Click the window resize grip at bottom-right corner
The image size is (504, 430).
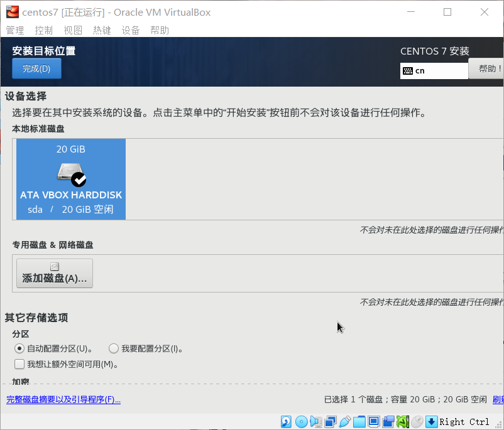(499, 425)
